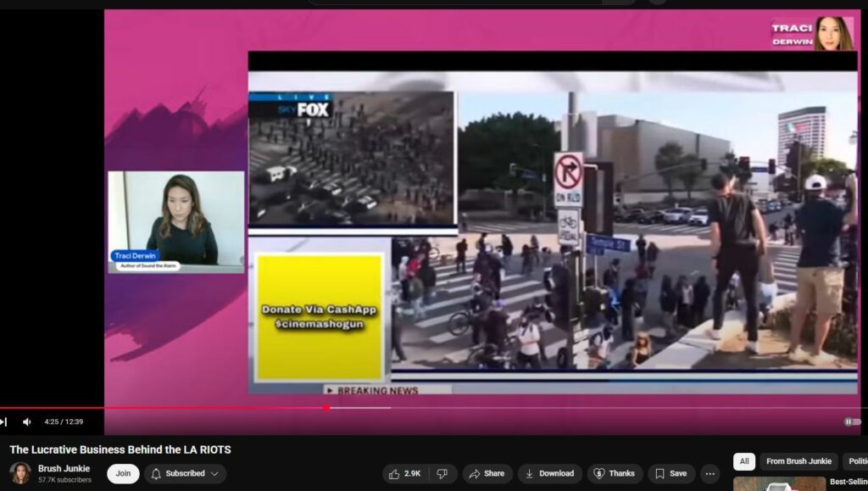Toggle the autoplay switch in player
Viewport: 868px width, 491px height.
(851, 421)
